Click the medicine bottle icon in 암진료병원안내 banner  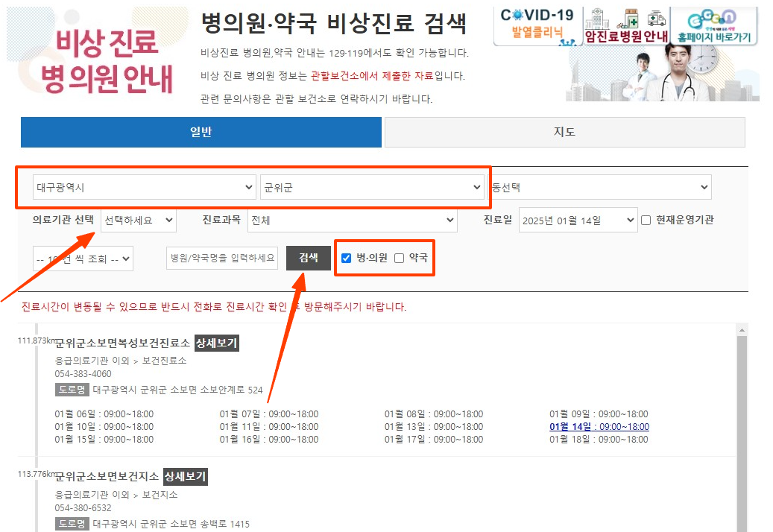(x=631, y=19)
